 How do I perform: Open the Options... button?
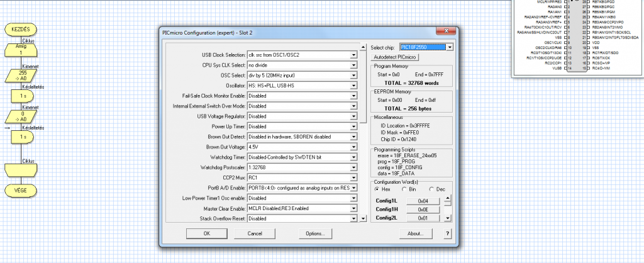[315, 233]
